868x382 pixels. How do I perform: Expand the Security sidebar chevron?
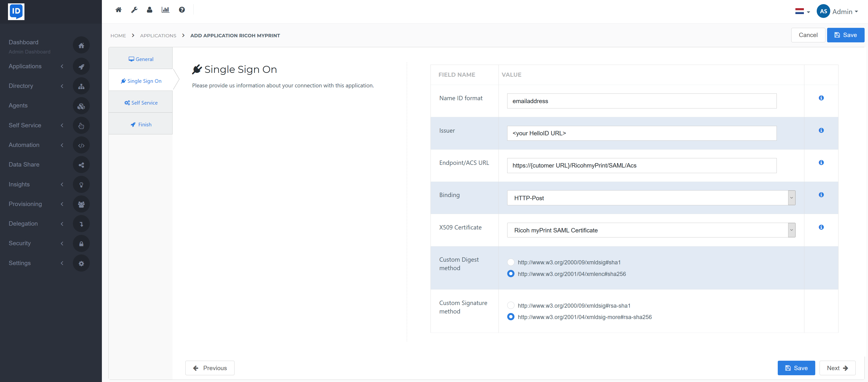(x=62, y=244)
